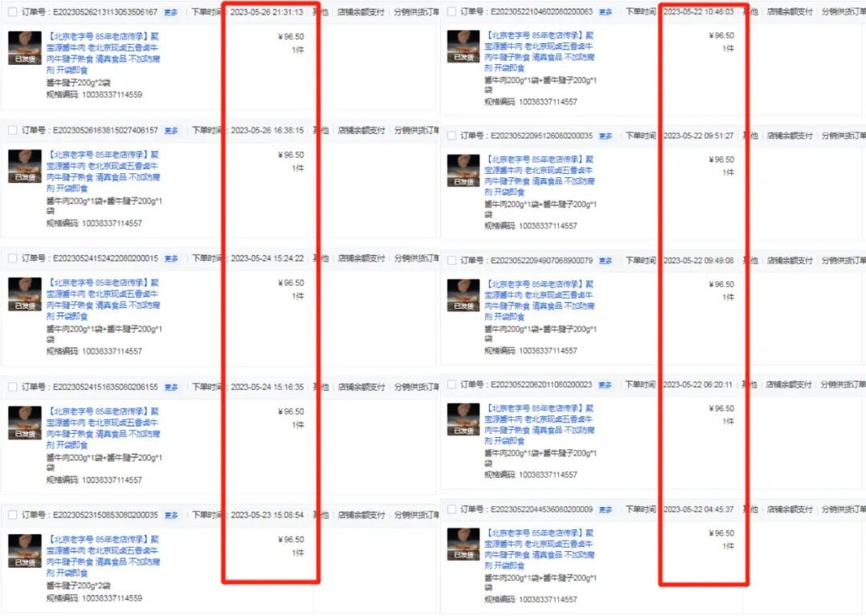
Task: Click product image of 2023-05-22 10:46:03 order
Action: point(463,47)
